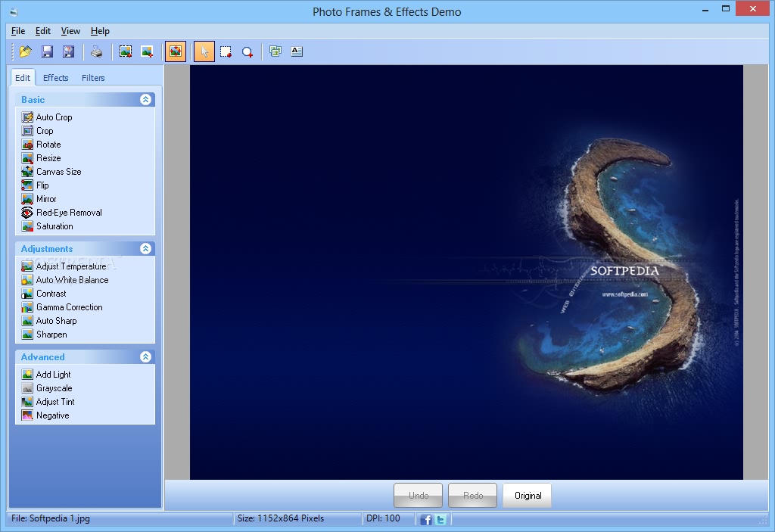
Task: Select the Edit tab in the side panel
Action: (x=22, y=78)
